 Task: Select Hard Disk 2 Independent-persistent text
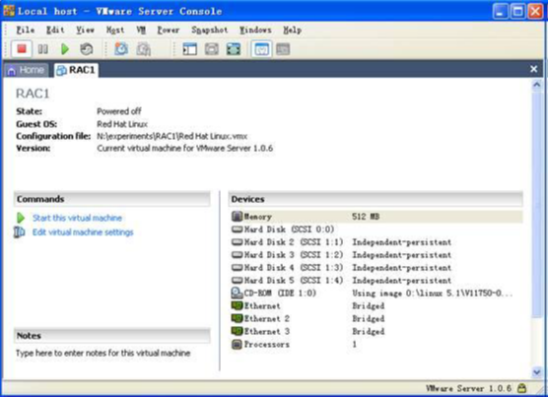(402, 242)
